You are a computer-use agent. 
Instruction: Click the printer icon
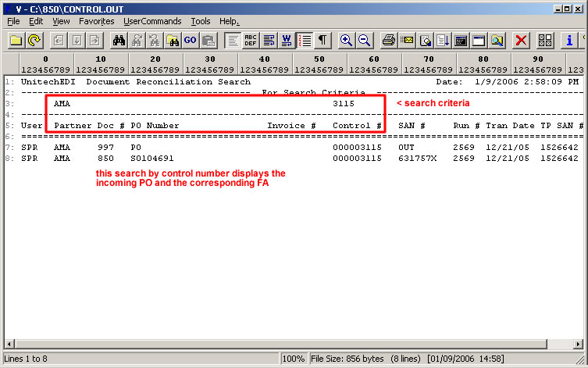point(389,40)
